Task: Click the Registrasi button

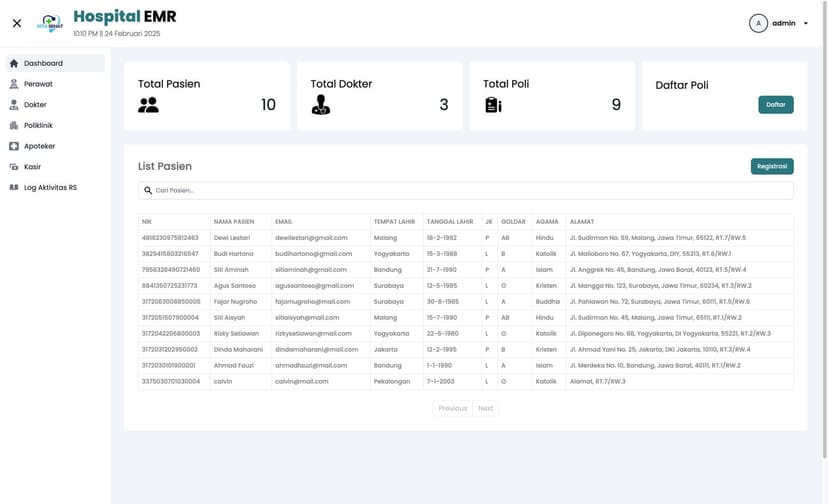Action: pyautogui.click(x=771, y=166)
